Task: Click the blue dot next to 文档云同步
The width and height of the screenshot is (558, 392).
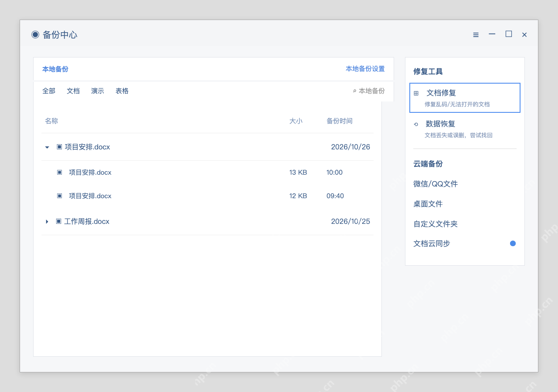Action: click(513, 243)
